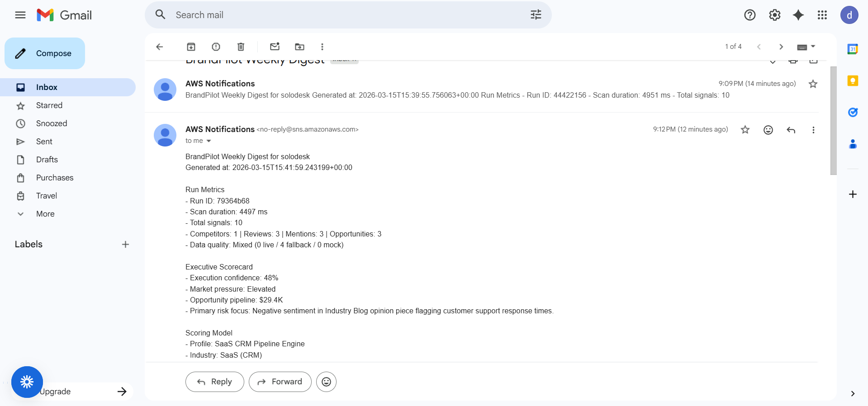This screenshot has width=868, height=406.
Task: Click 'Execution confidence: 48%' line
Action: click(x=232, y=278)
